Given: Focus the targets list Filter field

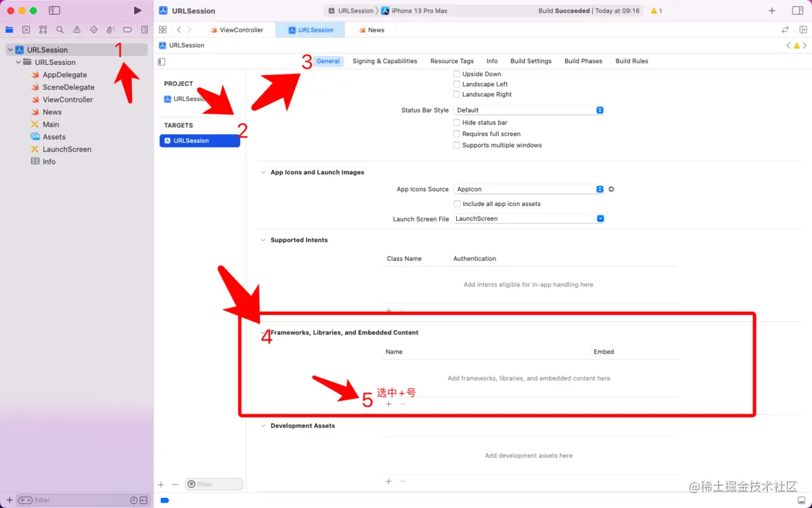Looking at the screenshot, I should click(x=214, y=484).
